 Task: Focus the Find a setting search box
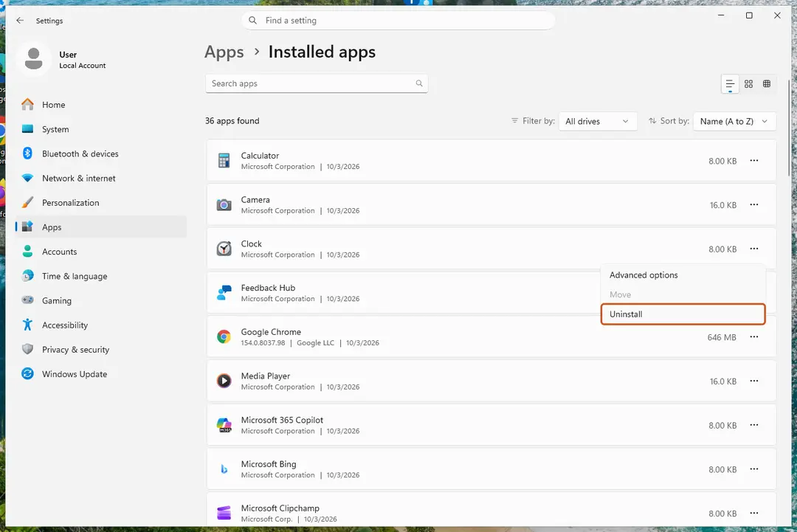pyautogui.click(x=398, y=21)
